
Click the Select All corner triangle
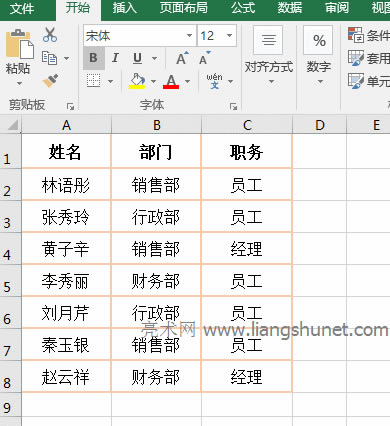pos(12,125)
